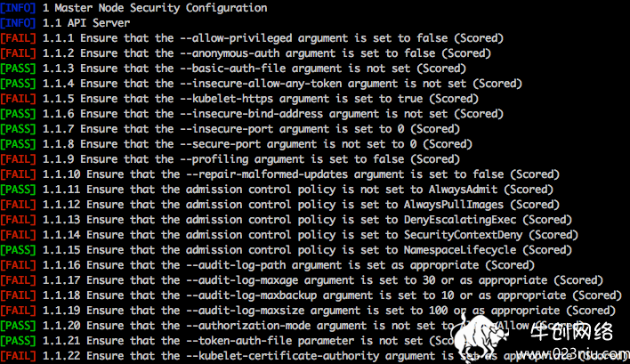Screen dimensions: 630x364
Task: Click the PASS tag on line 1.1.7
Action: point(18,129)
